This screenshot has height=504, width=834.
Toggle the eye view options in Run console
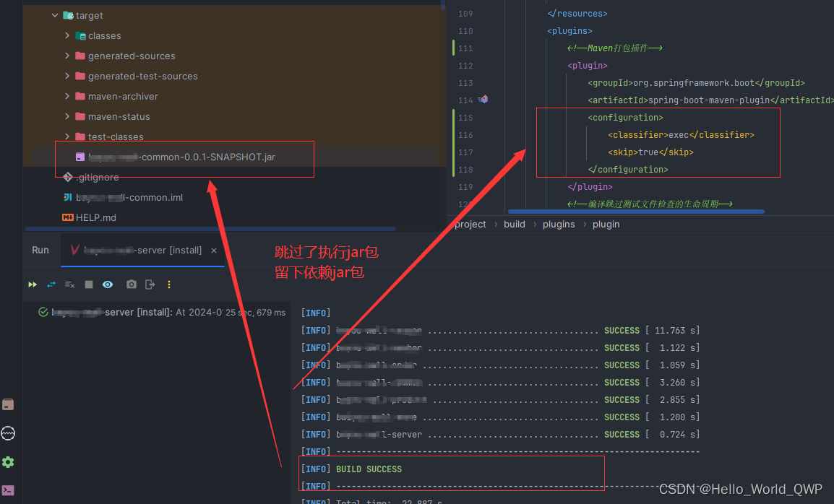(x=107, y=284)
